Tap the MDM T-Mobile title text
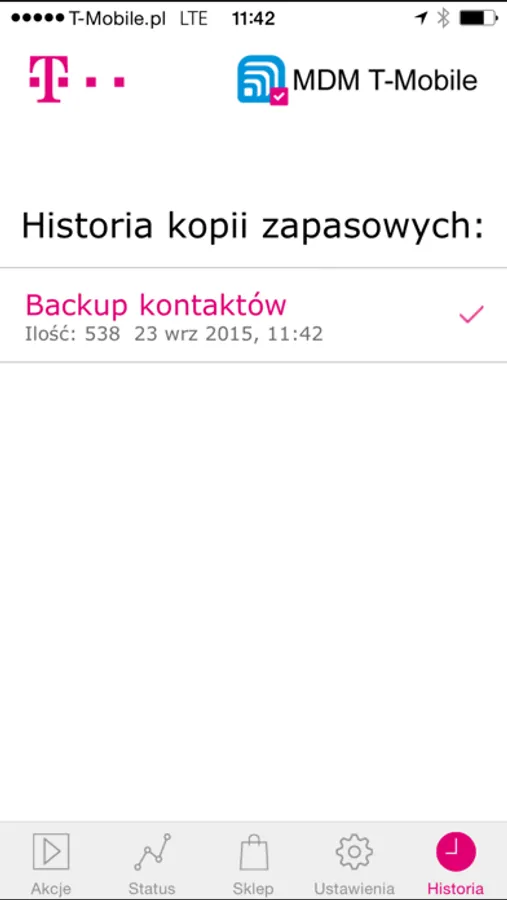Screen dimensions: 507x900 click(385, 80)
